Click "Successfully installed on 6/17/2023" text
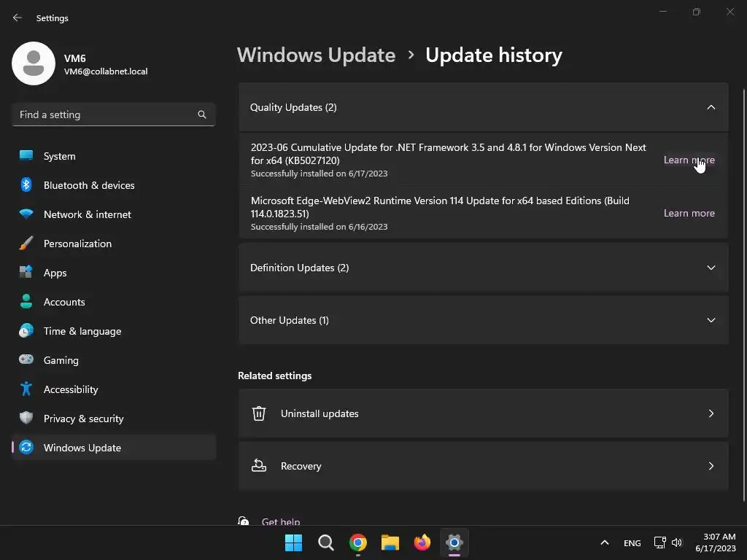Image resolution: width=747 pixels, height=560 pixels. [x=320, y=174]
